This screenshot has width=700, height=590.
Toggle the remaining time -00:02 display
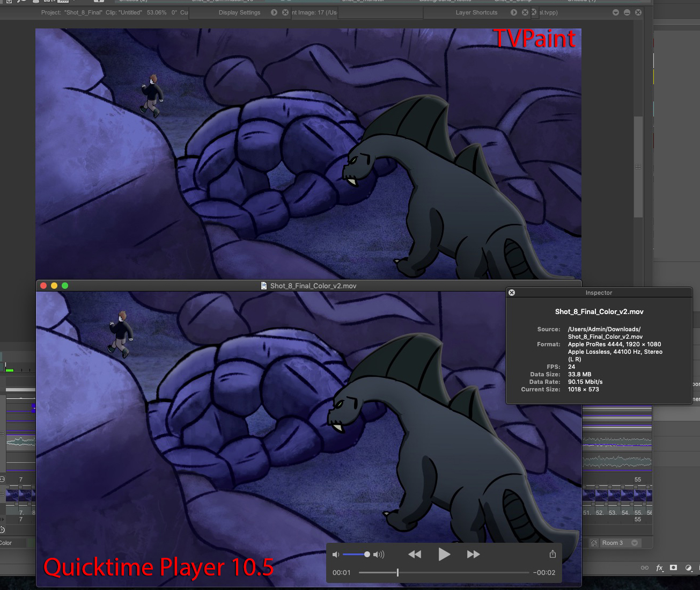tap(544, 572)
